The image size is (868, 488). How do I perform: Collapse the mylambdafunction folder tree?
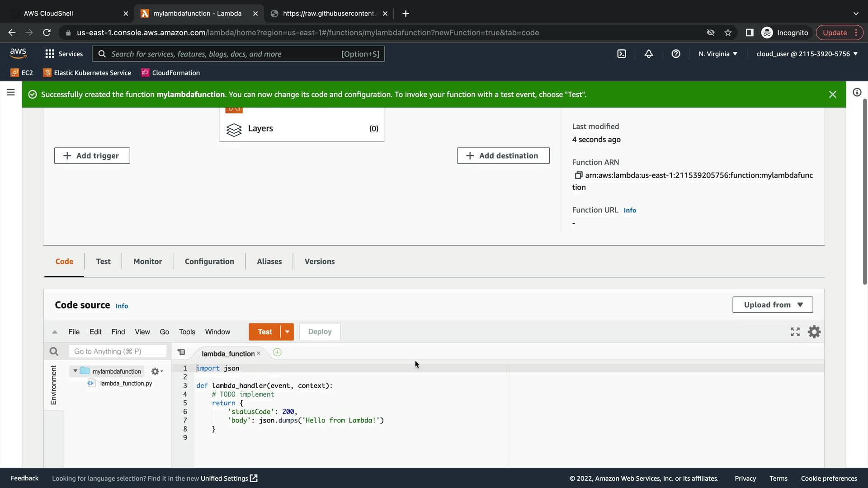(x=75, y=371)
